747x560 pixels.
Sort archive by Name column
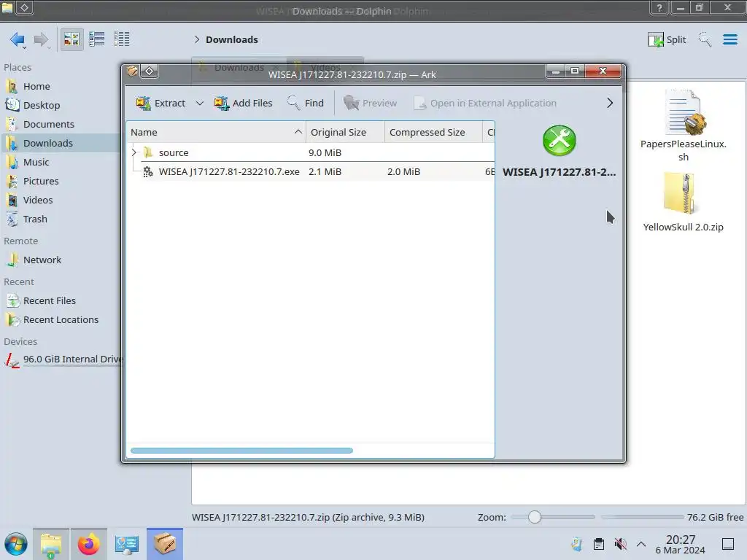coord(216,133)
